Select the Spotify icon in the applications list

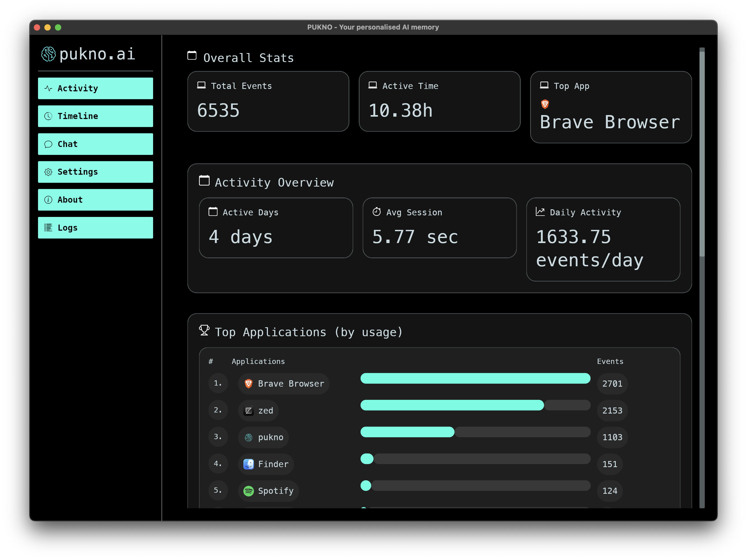coord(248,491)
